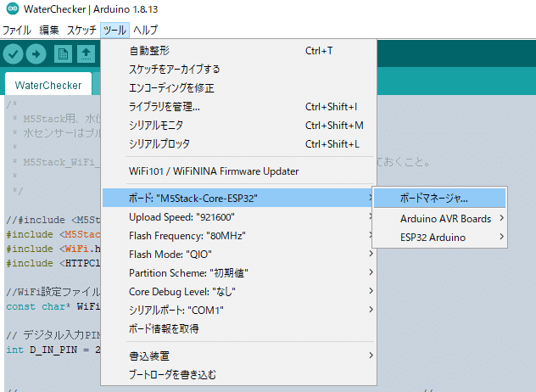Click the "const char* WiFi" code line

pos(53,306)
